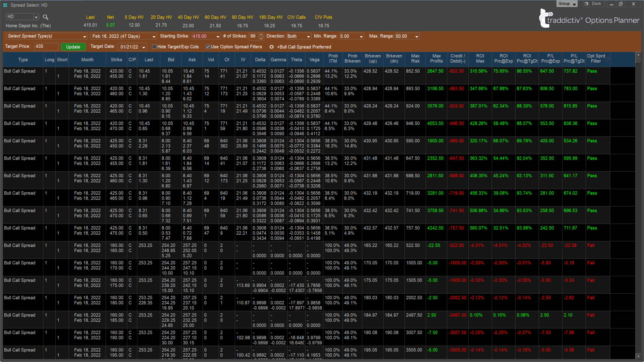Click CIV Calls value 19.75
The width and height of the screenshot is (644, 362).
coord(296,26)
